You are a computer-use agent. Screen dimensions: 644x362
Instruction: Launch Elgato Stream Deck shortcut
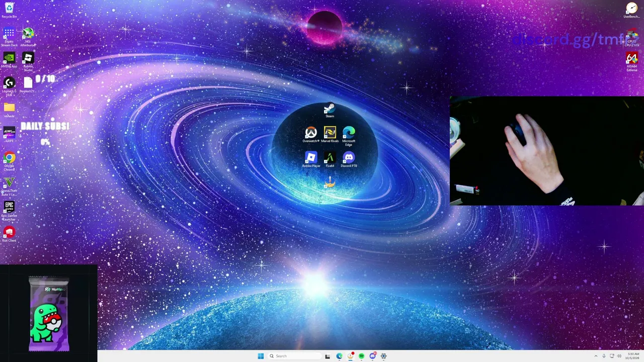tap(9, 37)
